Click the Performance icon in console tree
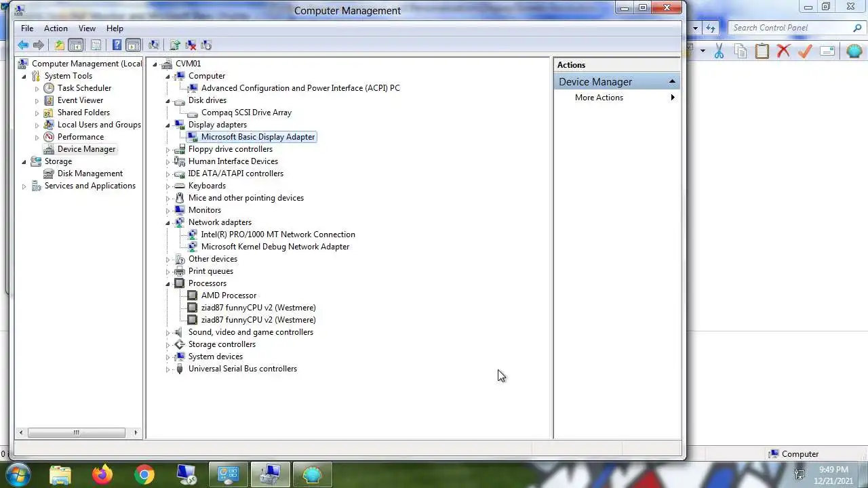The image size is (868, 488). pyautogui.click(x=49, y=137)
